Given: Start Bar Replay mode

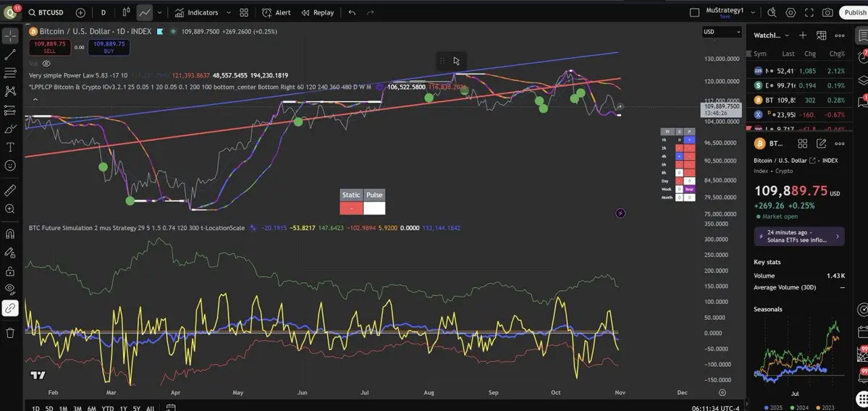Looking at the screenshot, I should click(317, 12).
